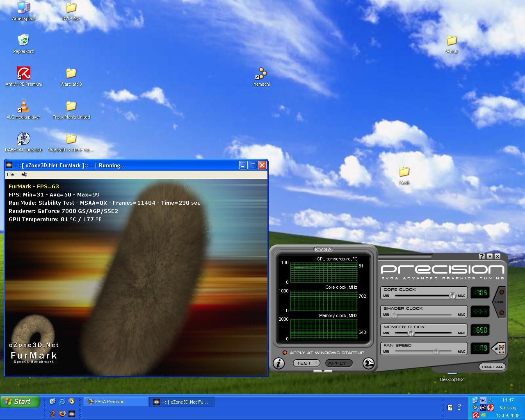Click the taskbar help question icon
The image size is (525, 420).
(450, 407)
